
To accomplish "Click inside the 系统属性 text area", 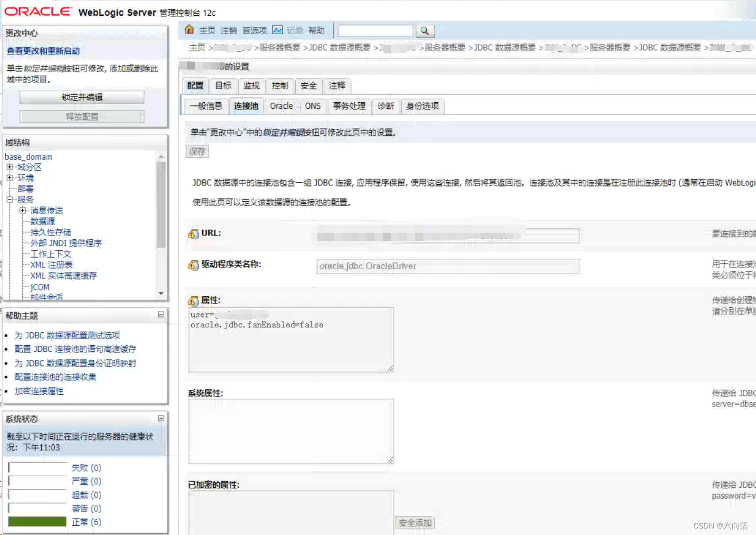I will [x=291, y=431].
